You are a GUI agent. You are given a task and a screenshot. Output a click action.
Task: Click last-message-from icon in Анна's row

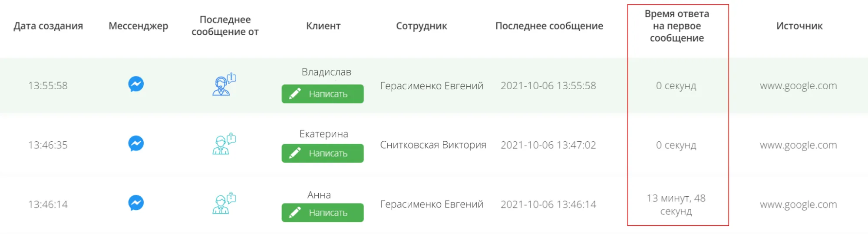(x=224, y=203)
